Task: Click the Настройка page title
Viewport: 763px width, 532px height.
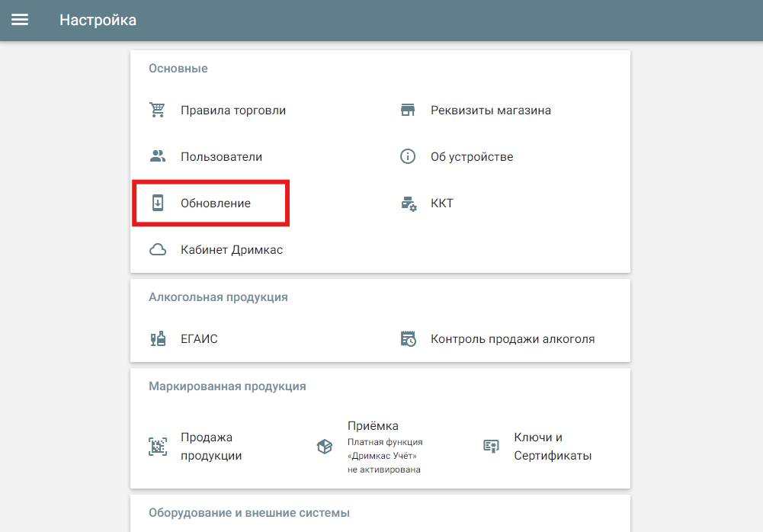Action: pos(98,20)
